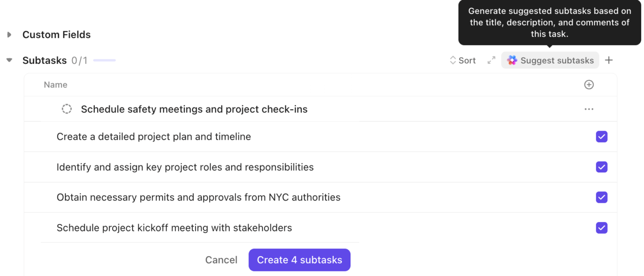Click the circled plus icon in the Name header
This screenshot has width=644, height=276.
tap(589, 85)
